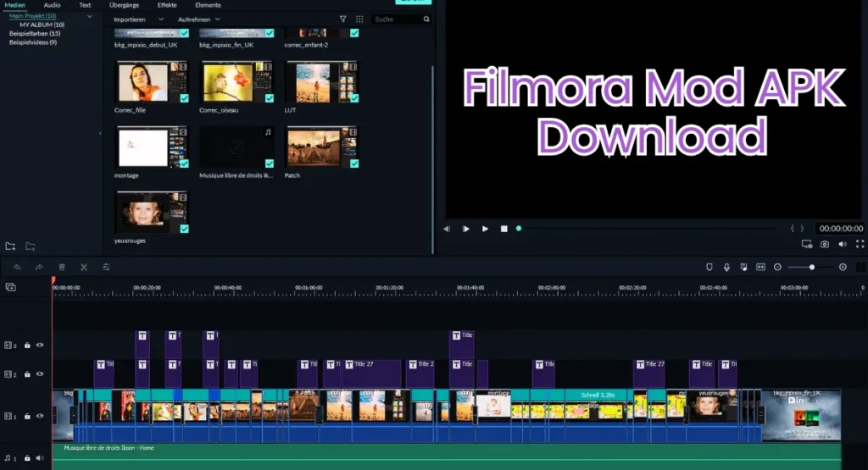This screenshot has width=868, height=470.
Task: Open the Importieren dropdown
Action: coord(138,19)
